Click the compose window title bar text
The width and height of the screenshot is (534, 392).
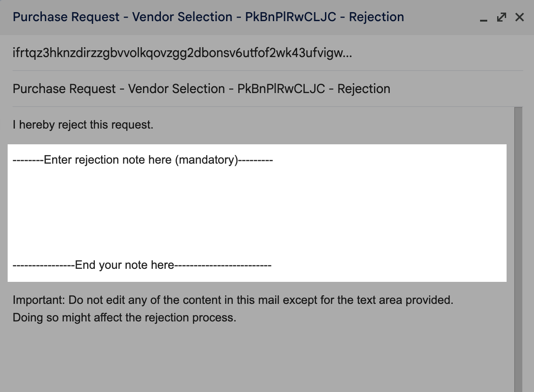click(x=208, y=17)
